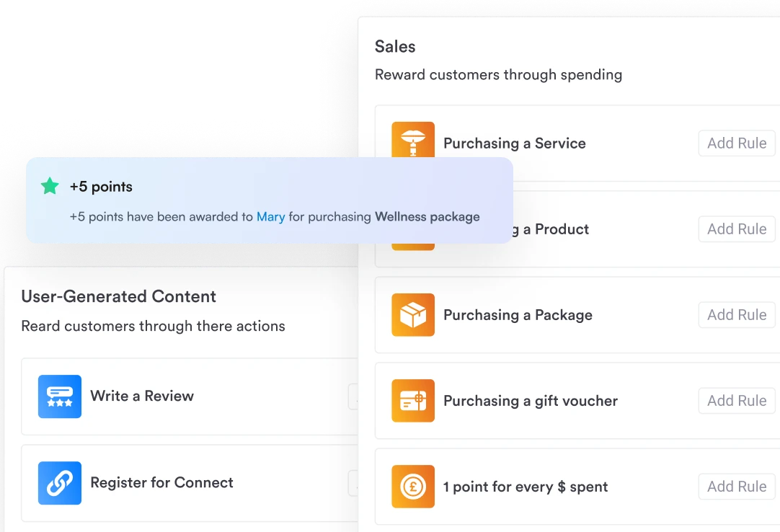Click the gift voucher icon

(x=413, y=401)
